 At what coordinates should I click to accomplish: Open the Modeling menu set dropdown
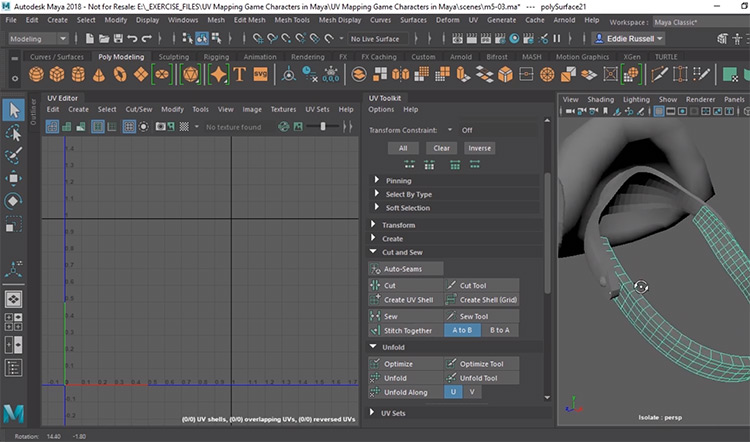tap(38, 39)
